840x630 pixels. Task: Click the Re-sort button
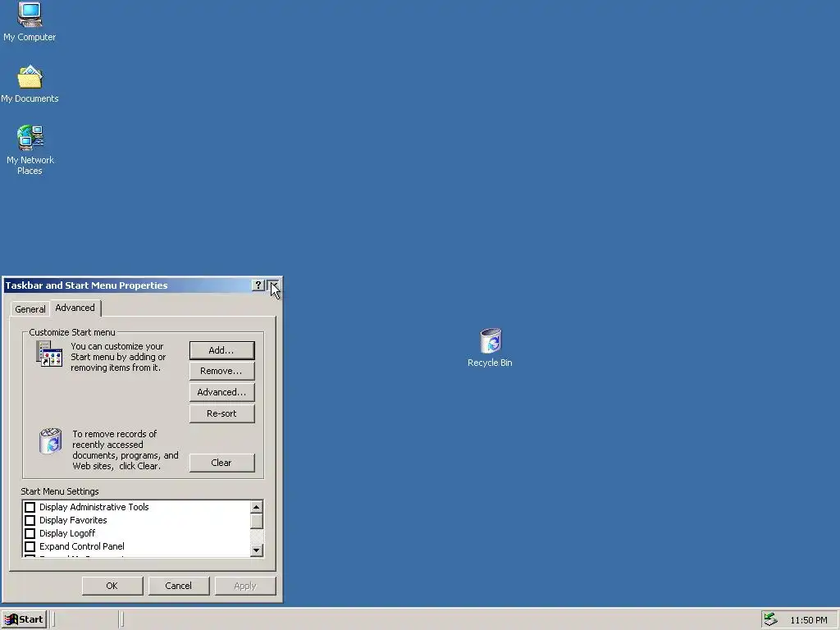tap(221, 413)
